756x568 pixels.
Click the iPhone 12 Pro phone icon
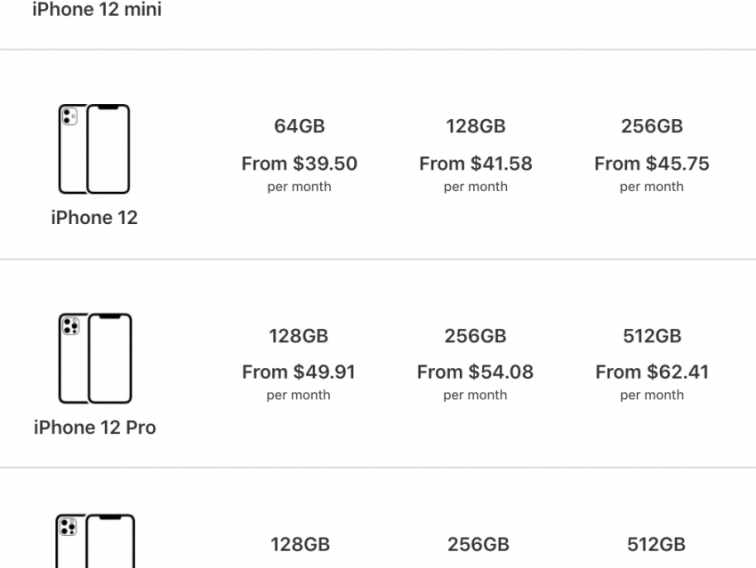pyautogui.click(x=94, y=358)
